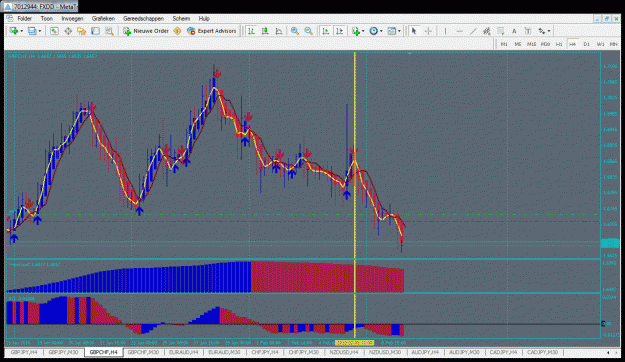Open the Hulp menu
Image resolution: width=625 pixels, height=362 pixels.
204,19
